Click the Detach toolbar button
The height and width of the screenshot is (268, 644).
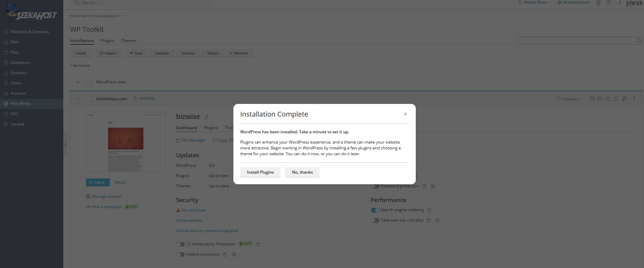(213, 53)
